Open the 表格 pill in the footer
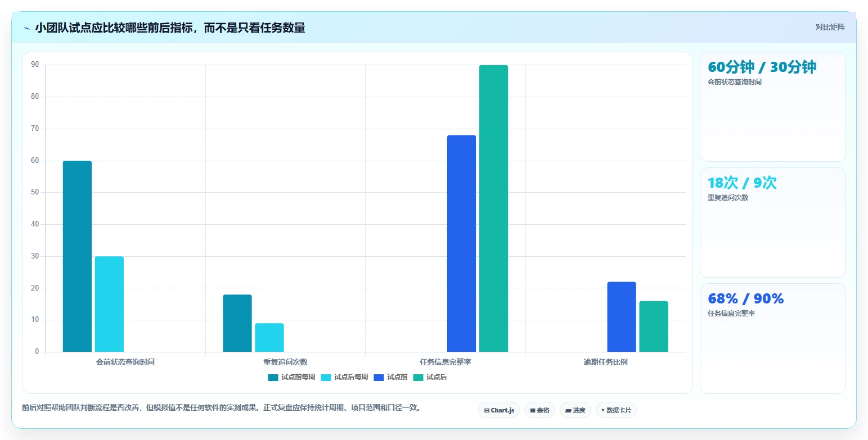This screenshot has height=440, width=868. tap(539, 410)
